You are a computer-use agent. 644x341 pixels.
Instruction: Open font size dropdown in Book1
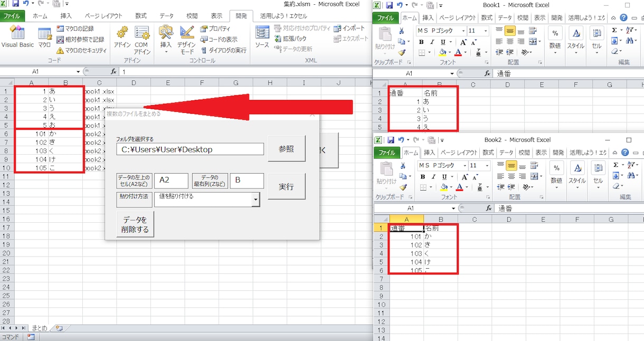click(x=486, y=31)
